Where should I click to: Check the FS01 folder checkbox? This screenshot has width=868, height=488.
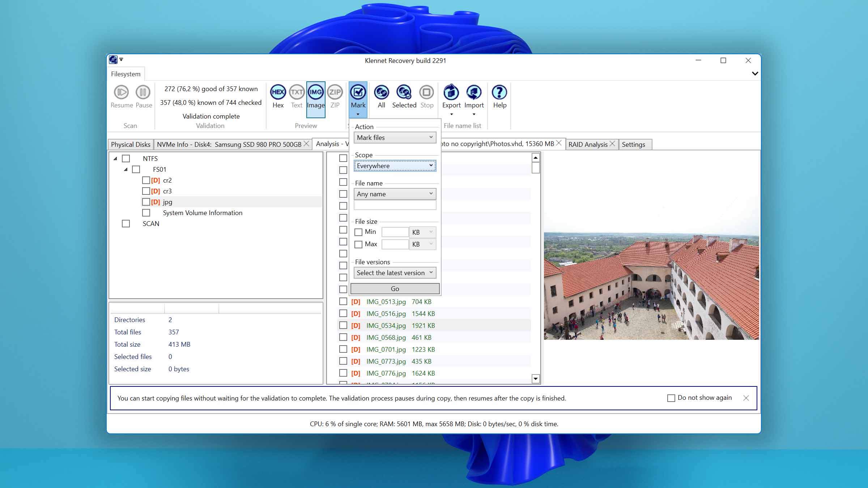136,169
